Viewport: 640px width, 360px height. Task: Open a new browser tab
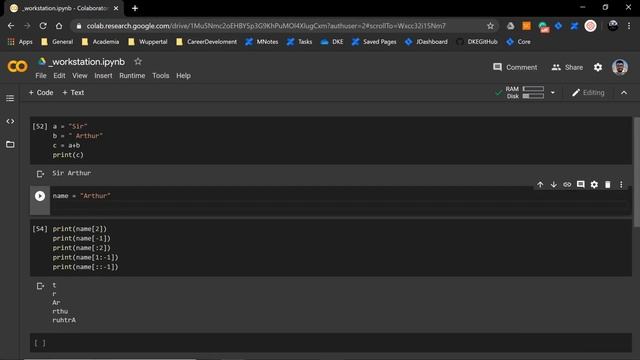pos(135,8)
